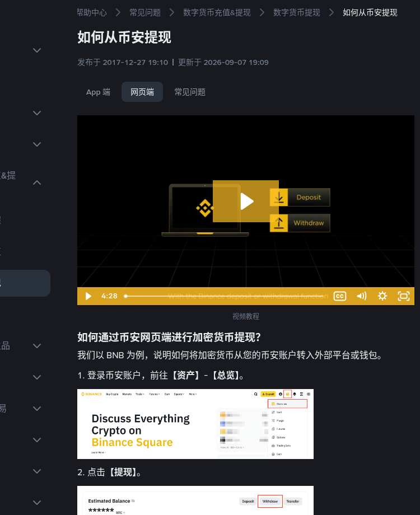Click the highlighted selected sidebar item
420x515 pixels.
pos(25,283)
